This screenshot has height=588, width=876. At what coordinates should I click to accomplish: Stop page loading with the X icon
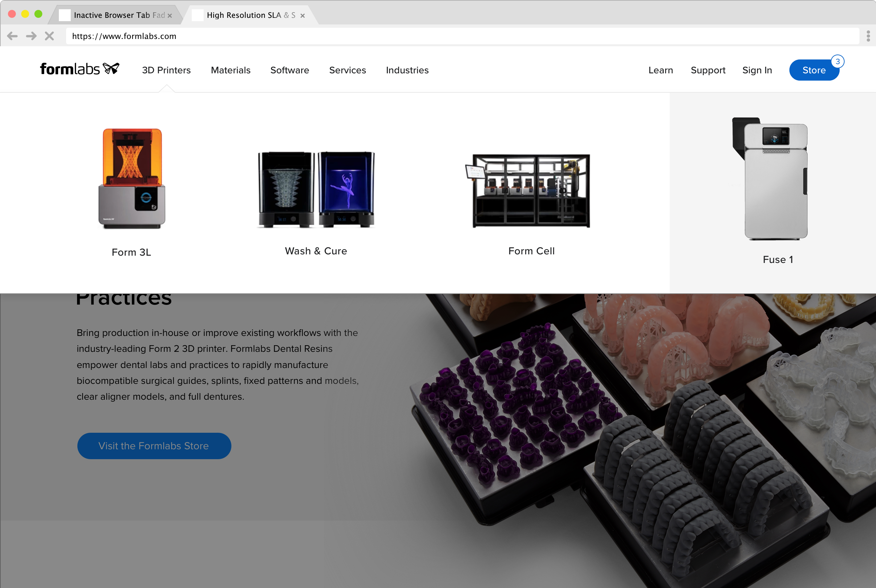click(50, 36)
